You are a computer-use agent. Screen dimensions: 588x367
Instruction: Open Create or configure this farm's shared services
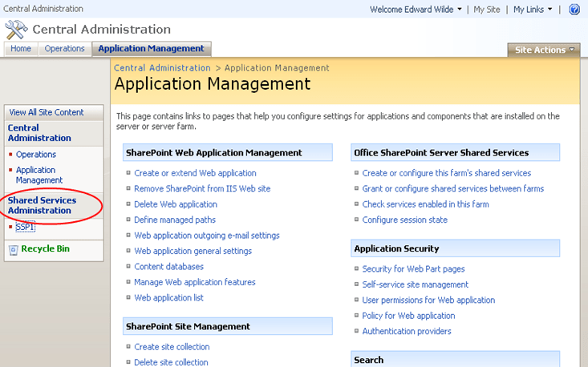[447, 173]
